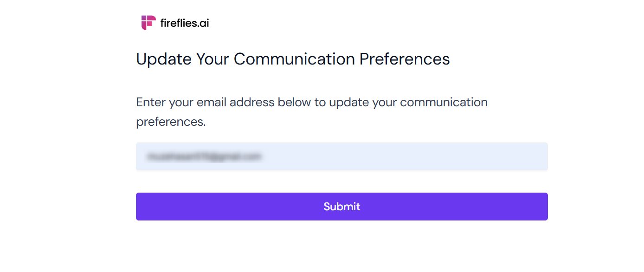Focus the blurred email text inside the field

tap(204, 157)
